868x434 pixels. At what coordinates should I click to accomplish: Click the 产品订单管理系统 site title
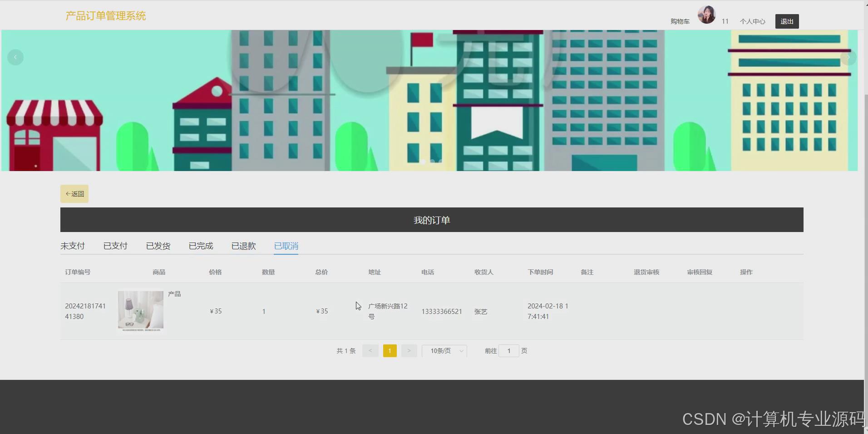(106, 16)
